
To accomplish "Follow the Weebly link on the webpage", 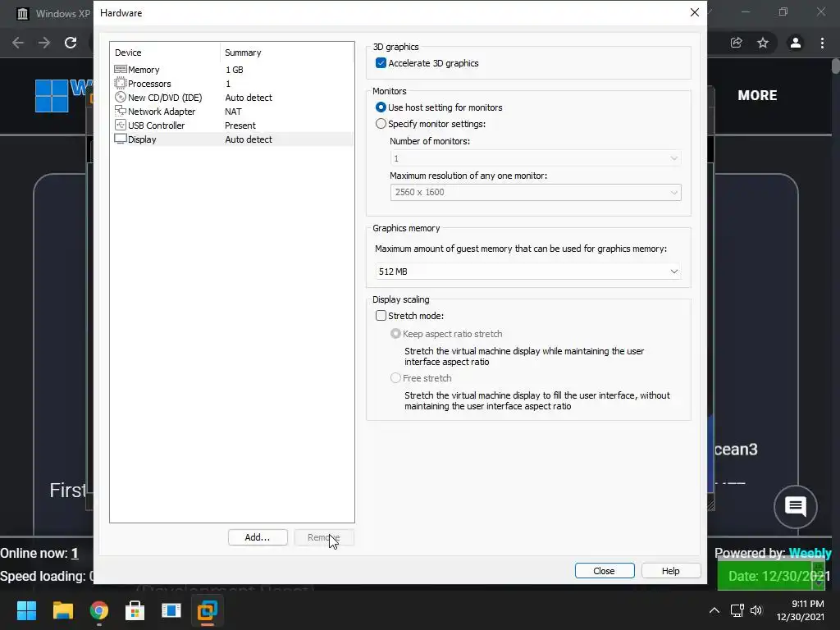I will point(810,553).
